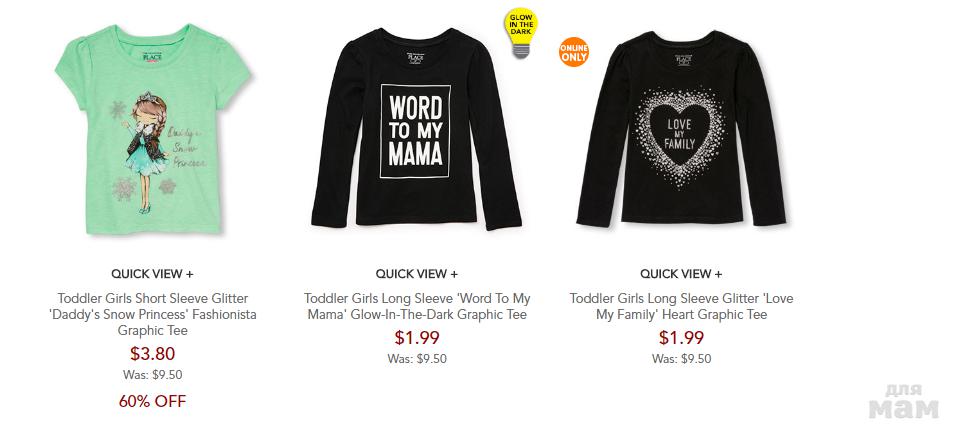Quick View the Love My Family tee
954x433 pixels.
coord(681,274)
